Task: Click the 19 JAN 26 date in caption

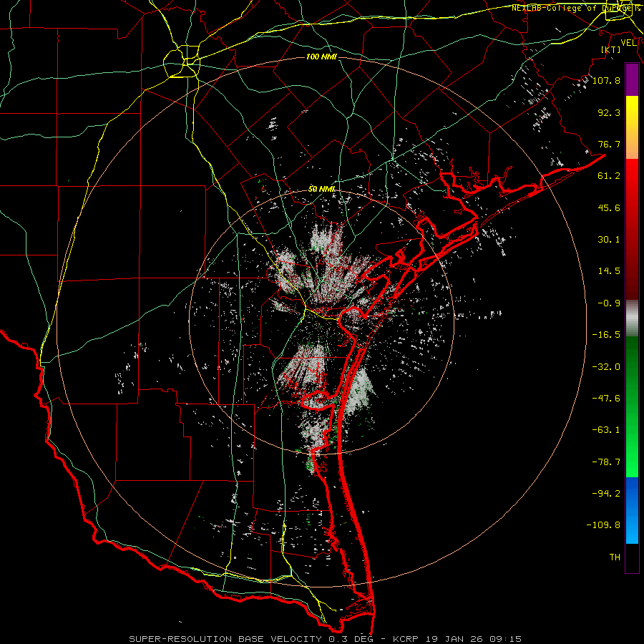Action: pos(454,639)
